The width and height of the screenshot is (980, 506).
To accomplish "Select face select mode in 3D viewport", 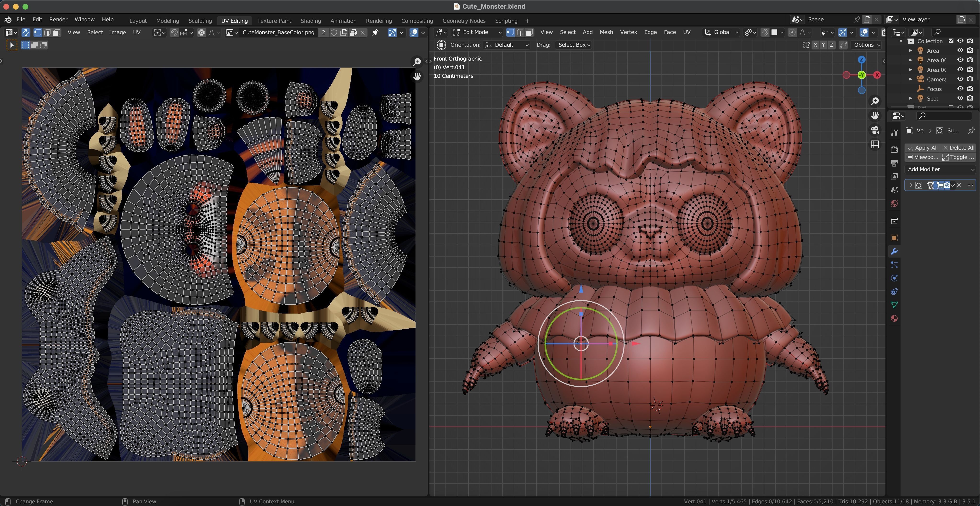I will [529, 32].
